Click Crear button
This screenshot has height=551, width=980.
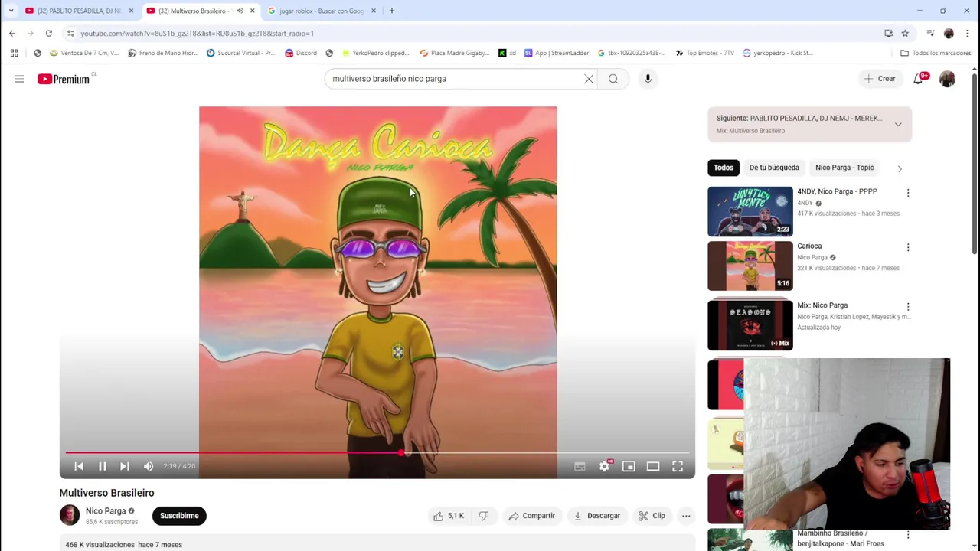pos(879,79)
